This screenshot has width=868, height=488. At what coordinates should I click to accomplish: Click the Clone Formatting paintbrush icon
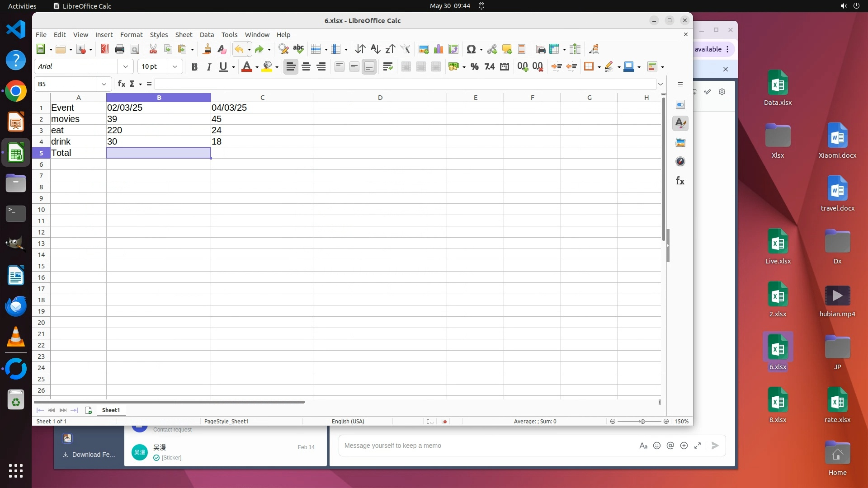tap(207, 49)
